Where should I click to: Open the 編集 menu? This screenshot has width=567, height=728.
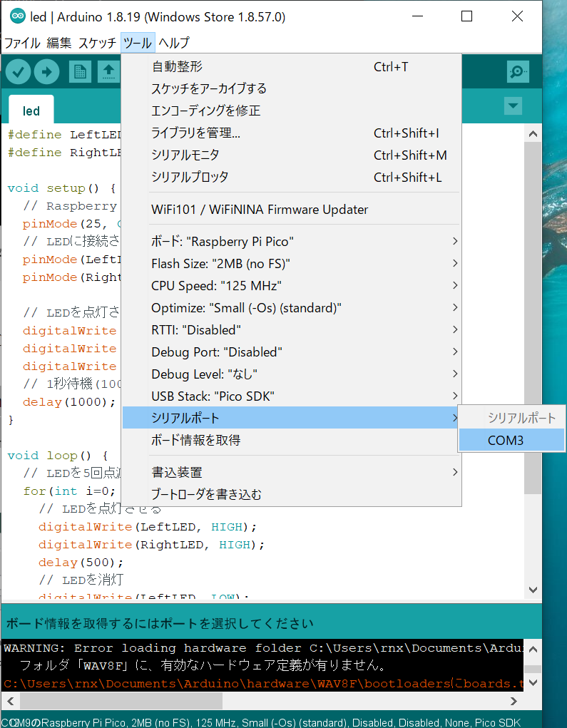[59, 43]
